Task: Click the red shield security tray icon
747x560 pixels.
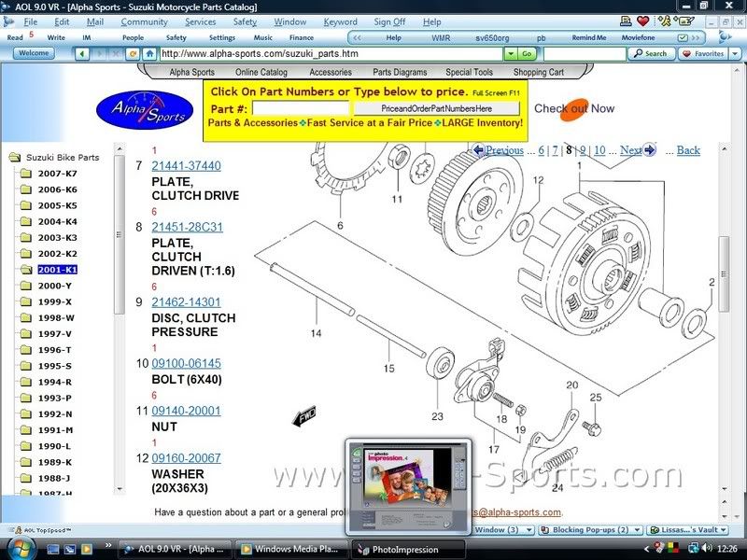Action: tap(659, 549)
